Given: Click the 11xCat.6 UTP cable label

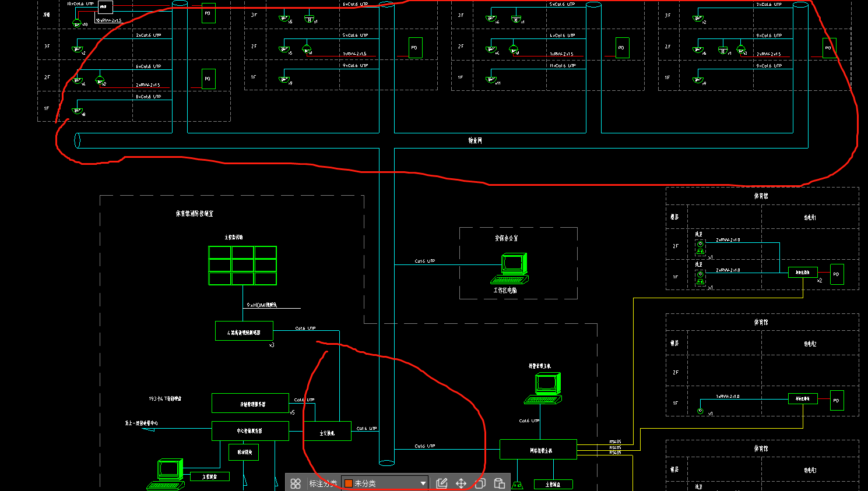Looking at the screenshot, I should click(x=563, y=66).
